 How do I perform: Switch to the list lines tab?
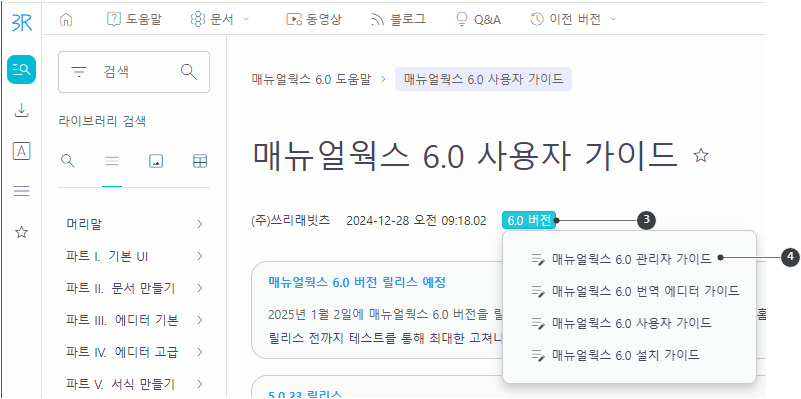point(112,161)
